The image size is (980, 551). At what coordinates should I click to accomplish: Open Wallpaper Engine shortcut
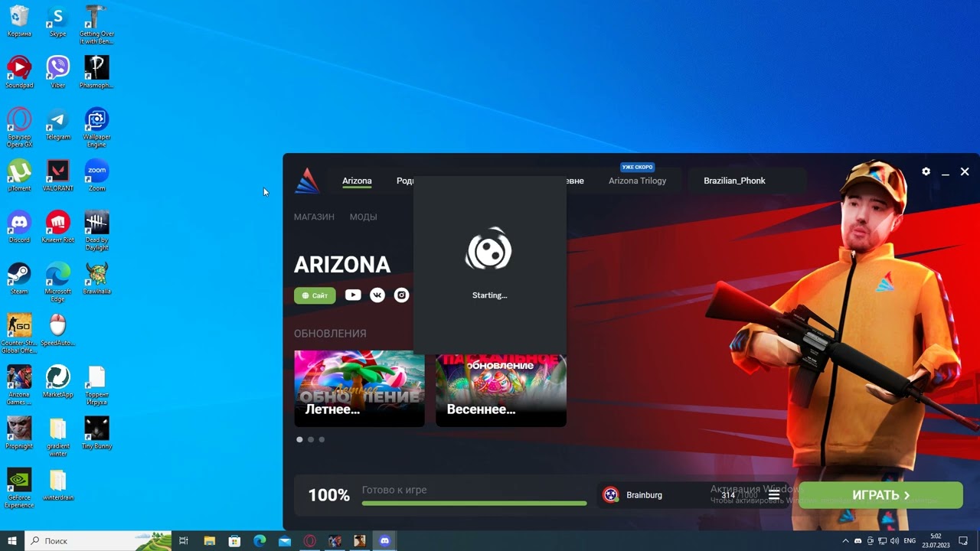tap(96, 127)
